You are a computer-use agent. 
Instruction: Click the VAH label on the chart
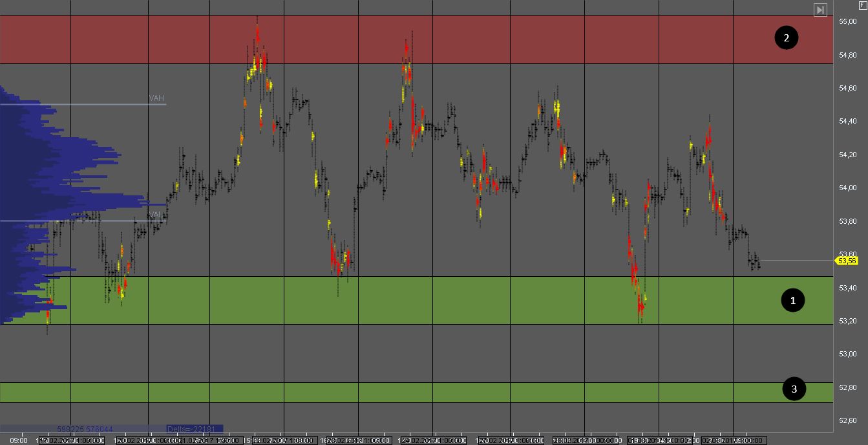[x=156, y=98]
